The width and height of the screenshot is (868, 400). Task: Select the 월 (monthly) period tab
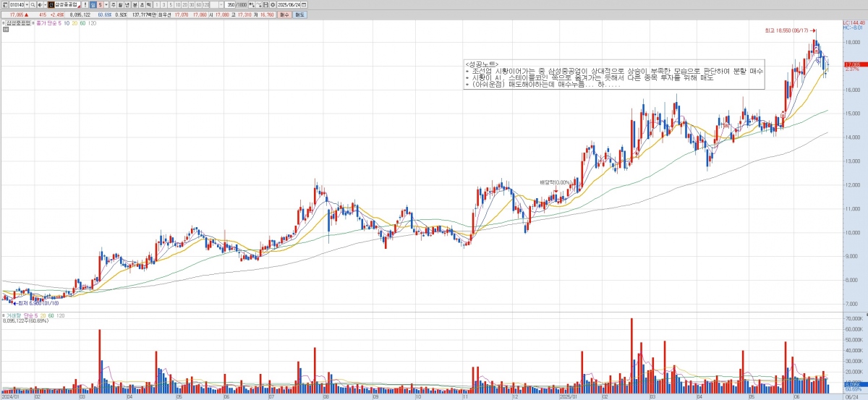click(120, 4)
